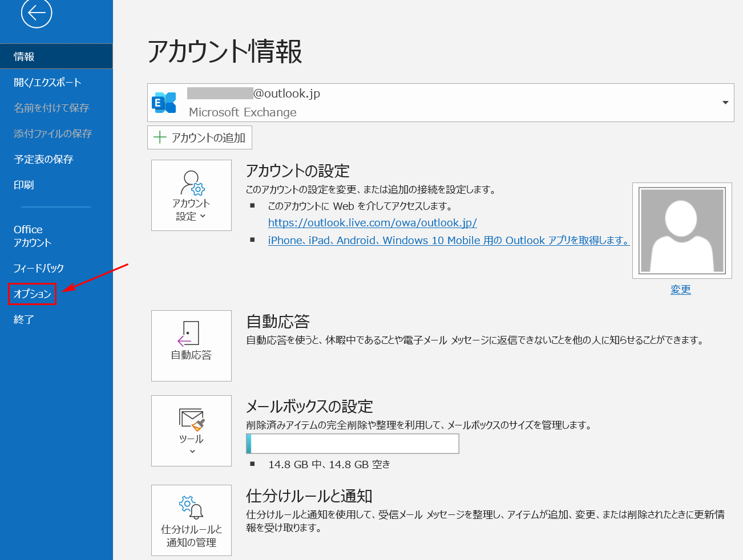Click the アカウントの設定 section heading
Viewport: 743px width, 560px height.
tap(298, 171)
